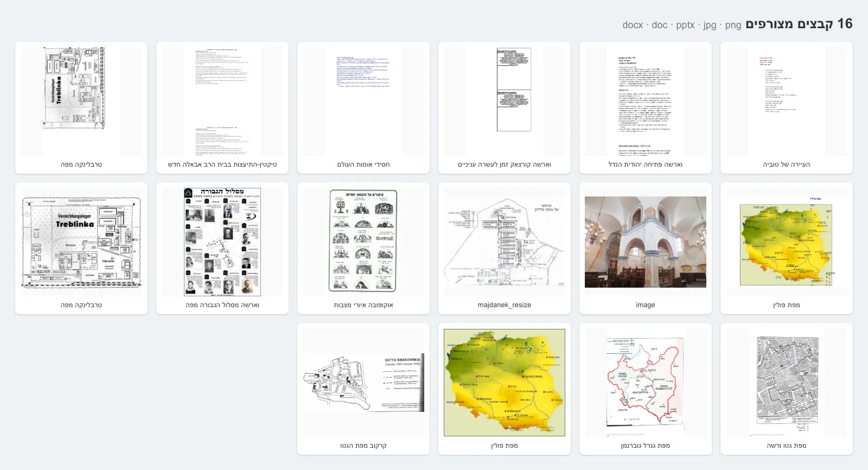868x470 pixels.
Task: Open the rotated Treblinka map thumbnail
Action: 81,101
